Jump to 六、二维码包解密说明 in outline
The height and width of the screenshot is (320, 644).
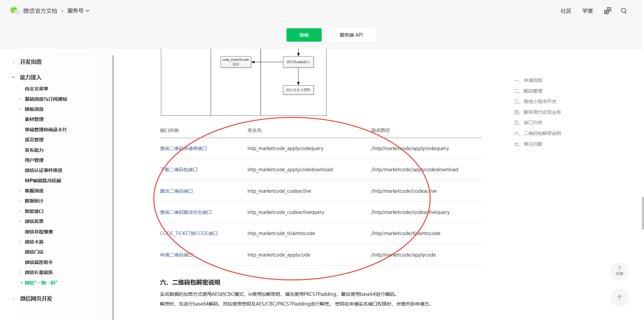click(538, 133)
